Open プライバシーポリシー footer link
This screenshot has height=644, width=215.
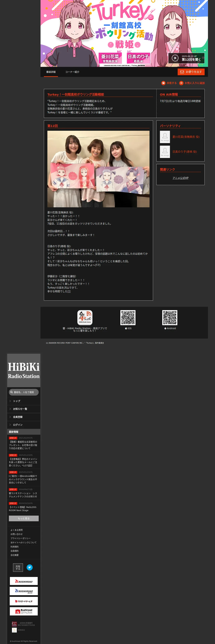click(x=21, y=538)
